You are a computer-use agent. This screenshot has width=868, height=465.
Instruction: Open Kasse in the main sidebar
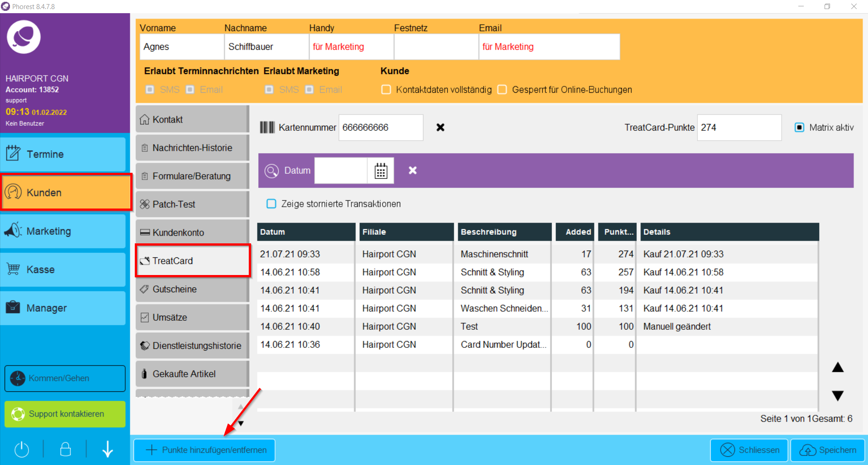[x=63, y=270]
